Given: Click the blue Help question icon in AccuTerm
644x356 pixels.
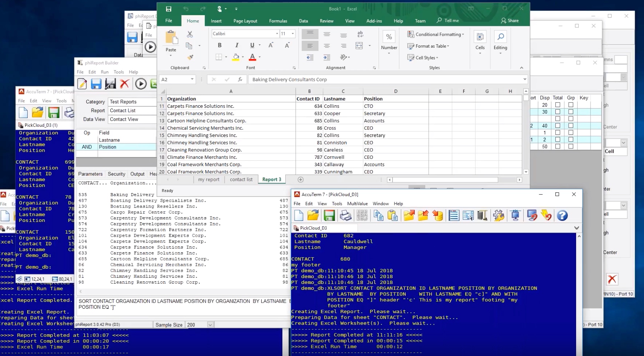Looking at the screenshot, I should (x=562, y=215).
